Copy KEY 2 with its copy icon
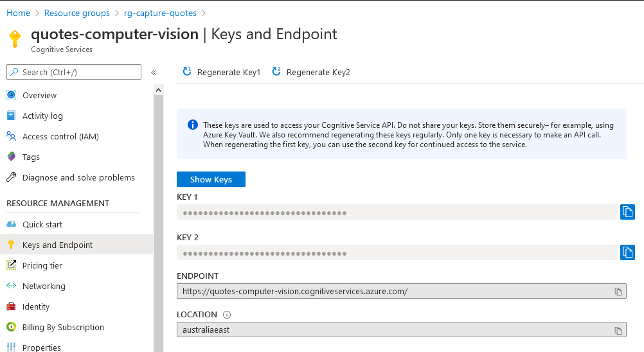644x352 pixels. pos(627,252)
